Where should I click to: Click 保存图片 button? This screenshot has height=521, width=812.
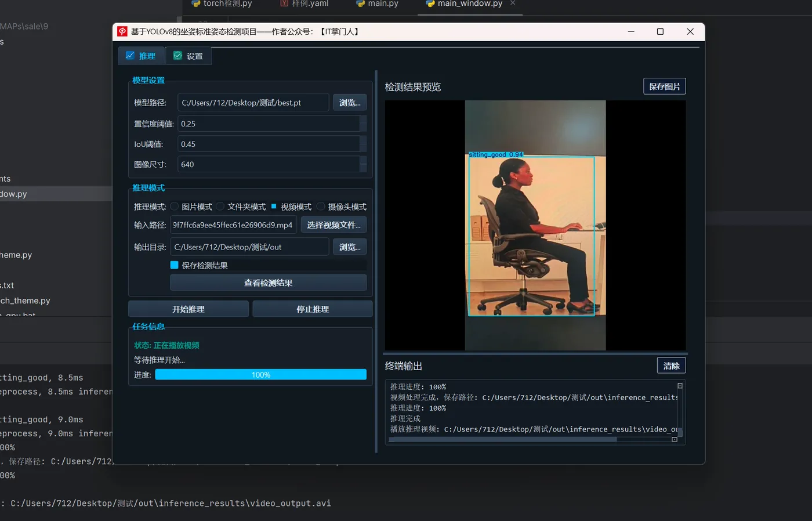(x=665, y=86)
